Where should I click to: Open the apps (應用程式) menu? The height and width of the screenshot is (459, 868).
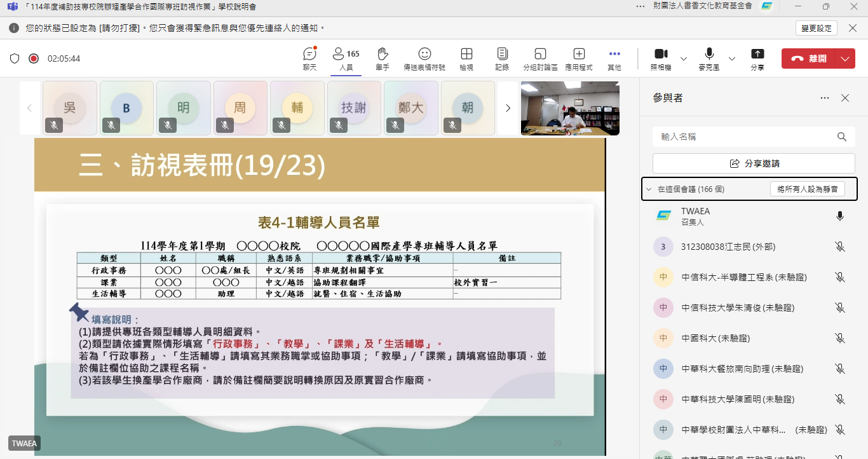pyautogui.click(x=579, y=58)
